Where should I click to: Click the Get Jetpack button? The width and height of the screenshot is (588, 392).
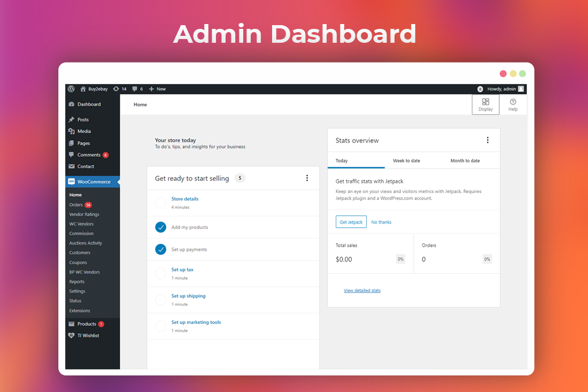pyautogui.click(x=351, y=222)
